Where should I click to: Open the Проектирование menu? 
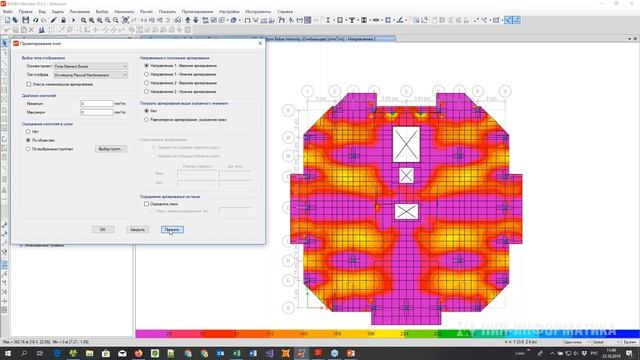(x=197, y=12)
